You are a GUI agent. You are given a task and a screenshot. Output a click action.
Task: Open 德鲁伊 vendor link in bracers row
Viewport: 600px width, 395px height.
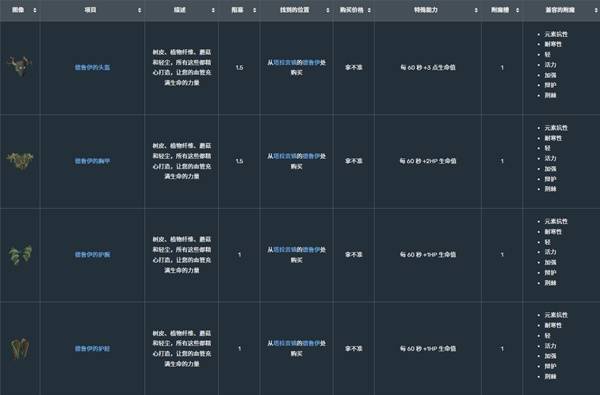[311, 250]
